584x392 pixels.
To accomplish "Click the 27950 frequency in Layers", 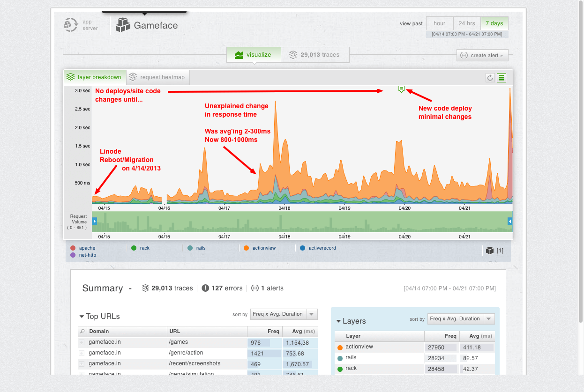I will (436, 348).
